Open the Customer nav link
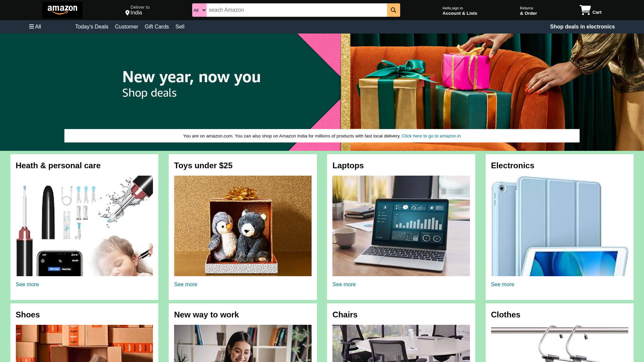 coord(126,26)
